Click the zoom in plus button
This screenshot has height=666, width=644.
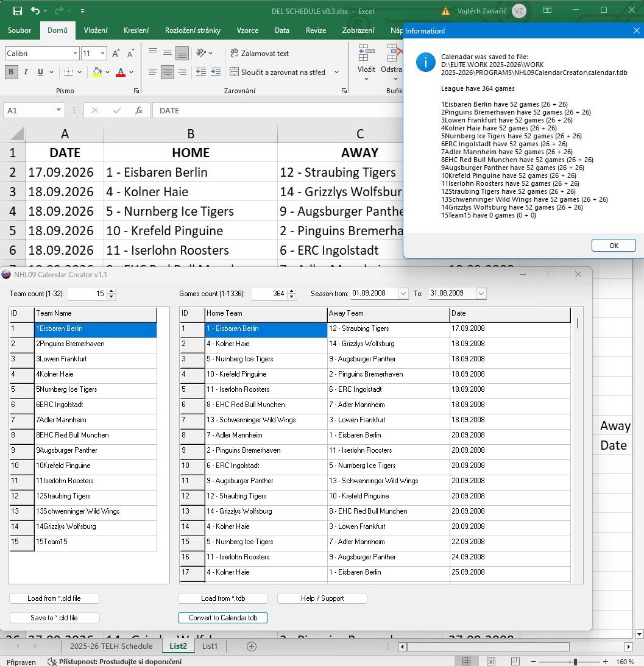coord(606,662)
